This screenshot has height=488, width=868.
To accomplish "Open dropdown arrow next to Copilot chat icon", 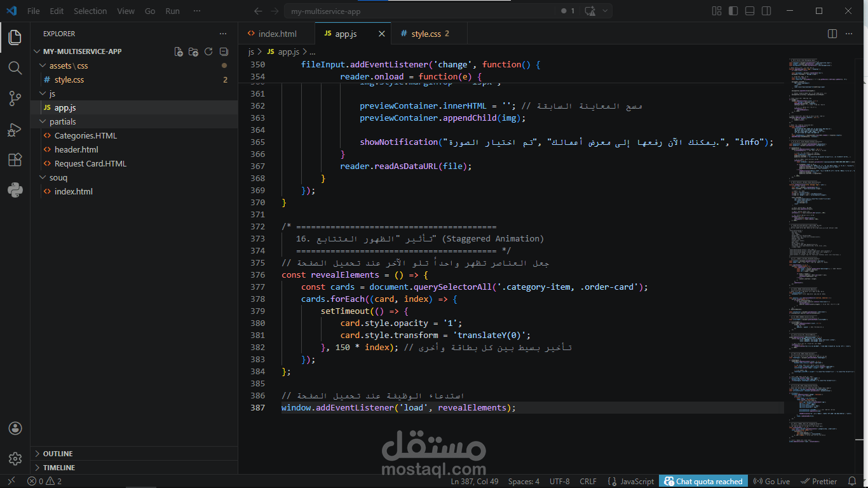I will coord(605,11).
